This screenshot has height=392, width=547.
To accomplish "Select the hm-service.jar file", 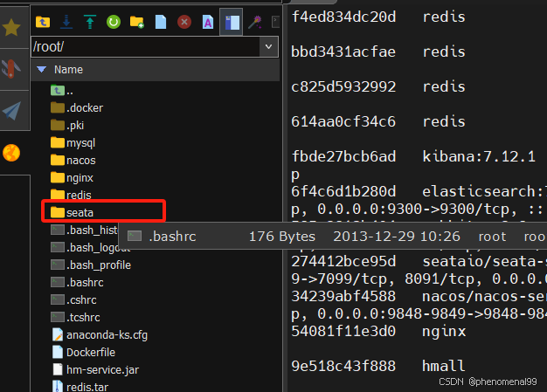I will (95, 369).
